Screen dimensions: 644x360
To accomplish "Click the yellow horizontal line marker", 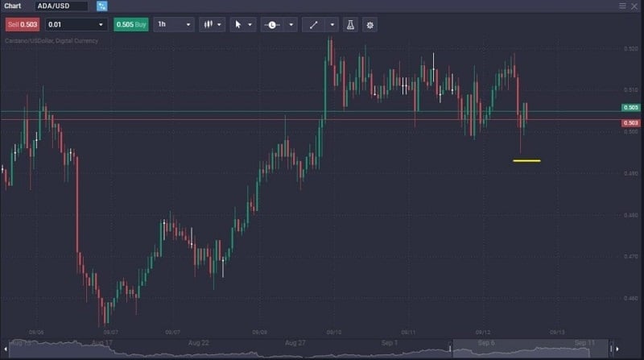I will pyautogui.click(x=527, y=161).
